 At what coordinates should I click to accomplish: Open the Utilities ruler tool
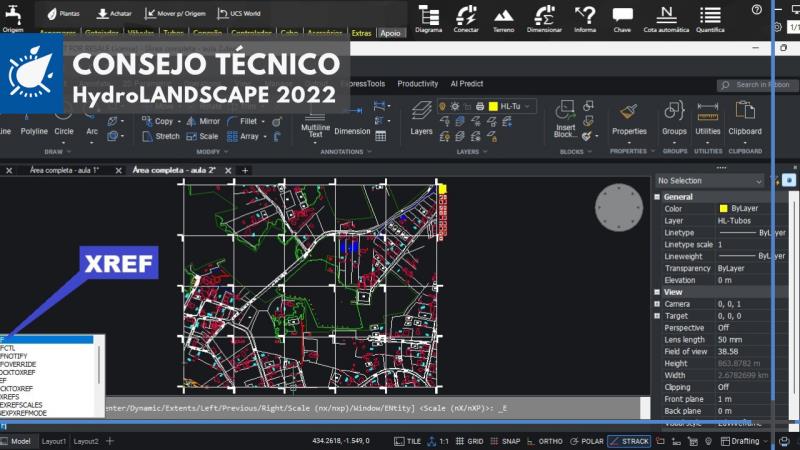click(708, 118)
